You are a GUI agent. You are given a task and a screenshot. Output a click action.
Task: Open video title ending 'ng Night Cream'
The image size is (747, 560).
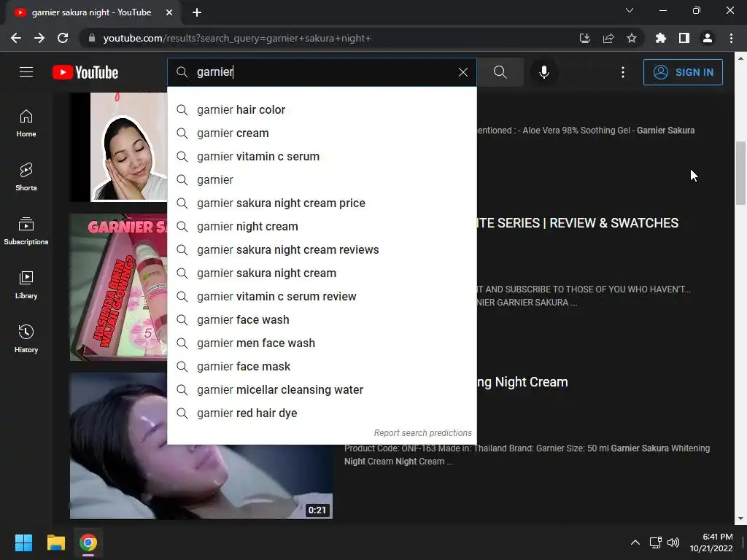pos(522,382)
